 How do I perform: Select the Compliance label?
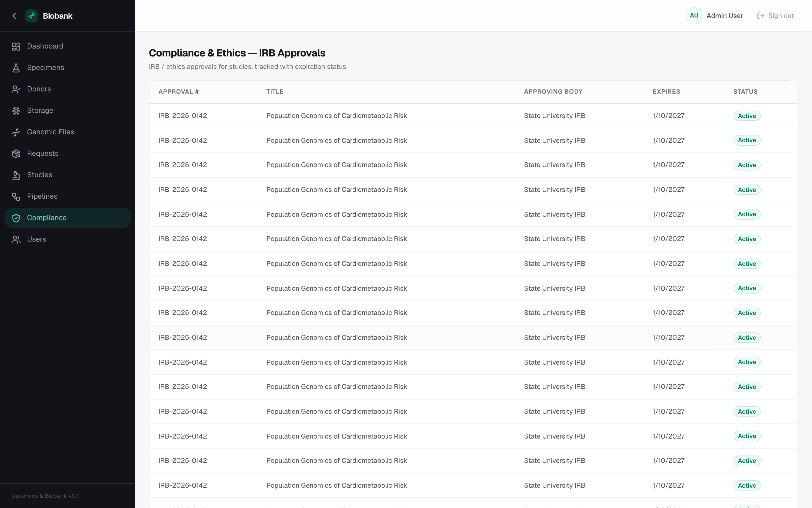pos(47,218)
